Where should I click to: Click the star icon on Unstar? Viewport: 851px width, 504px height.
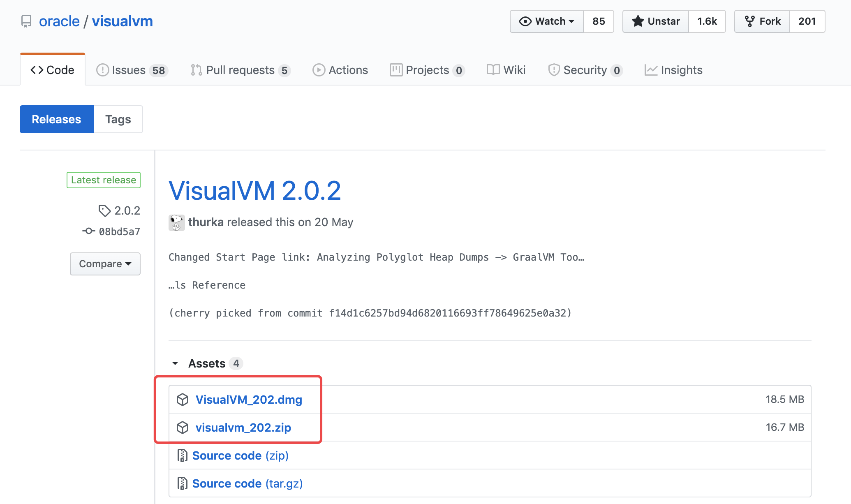point(638,21)
